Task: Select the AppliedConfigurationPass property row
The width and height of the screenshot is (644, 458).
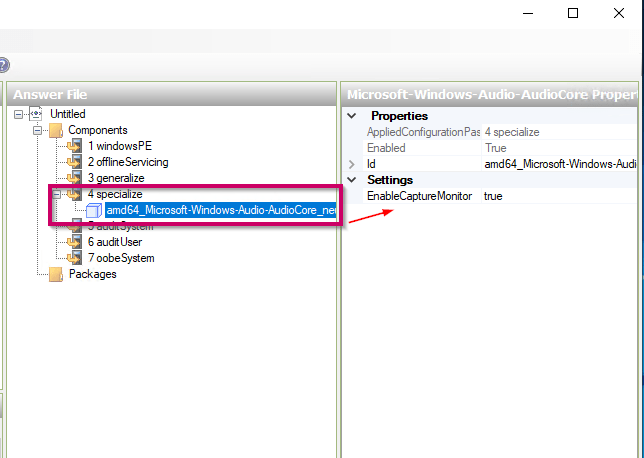Action: (422, 132)
